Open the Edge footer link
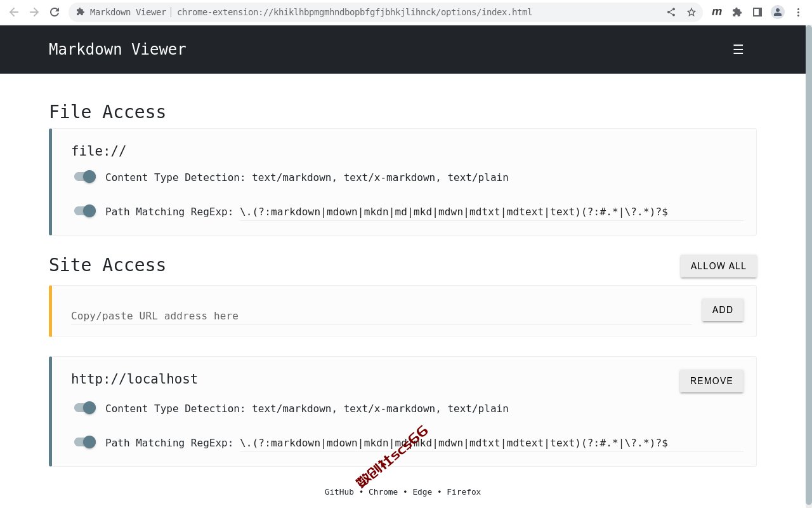This screenshot has height=508, width=812. point(422,492)
